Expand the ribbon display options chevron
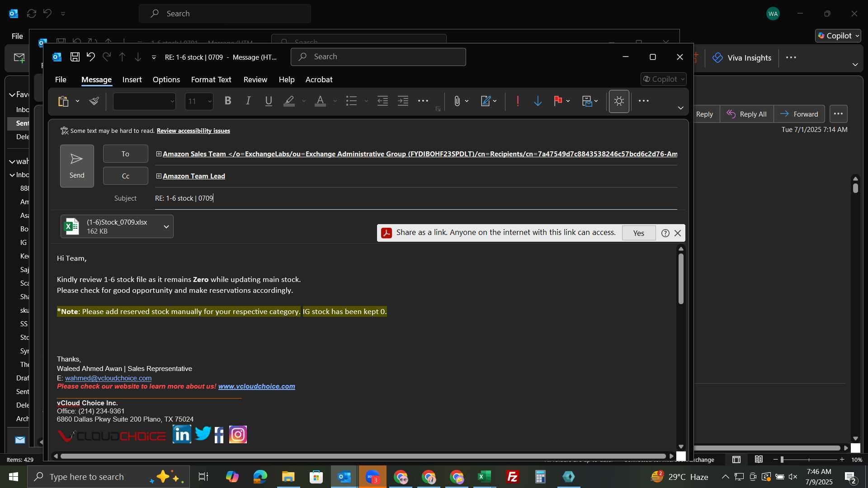Viewport: 868px width, 488px height. (x=680, y=108)
